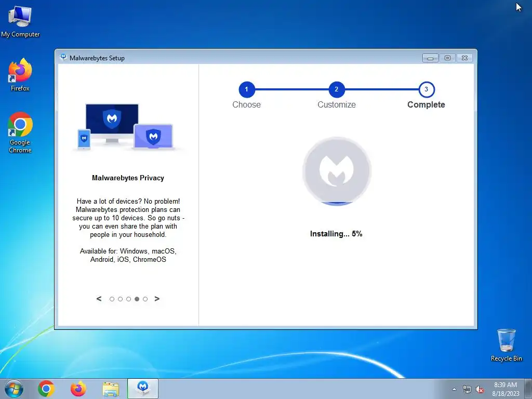532x399 pixels.
Task: Minimize the Malwarebytes Setup window
Action: (x=430, y=58)
